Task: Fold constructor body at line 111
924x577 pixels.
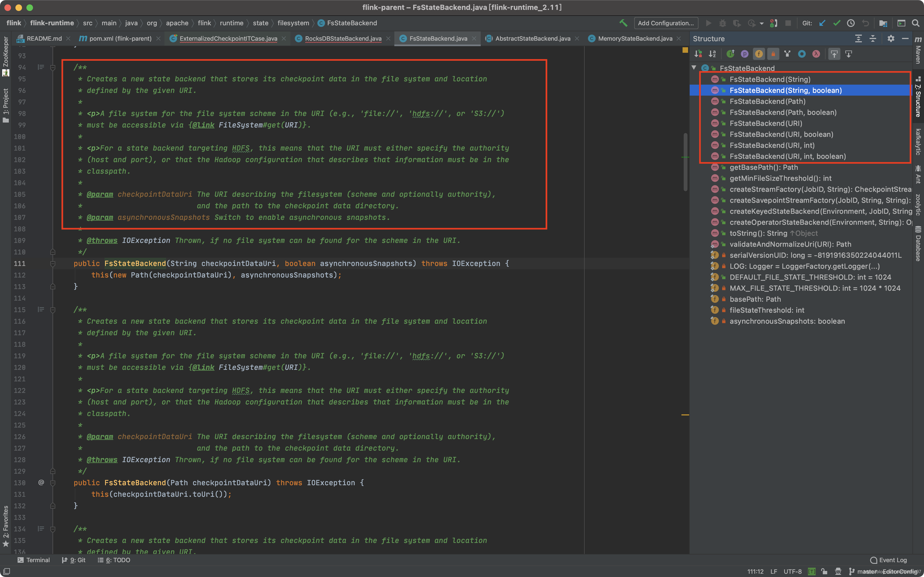Action: 53,264
